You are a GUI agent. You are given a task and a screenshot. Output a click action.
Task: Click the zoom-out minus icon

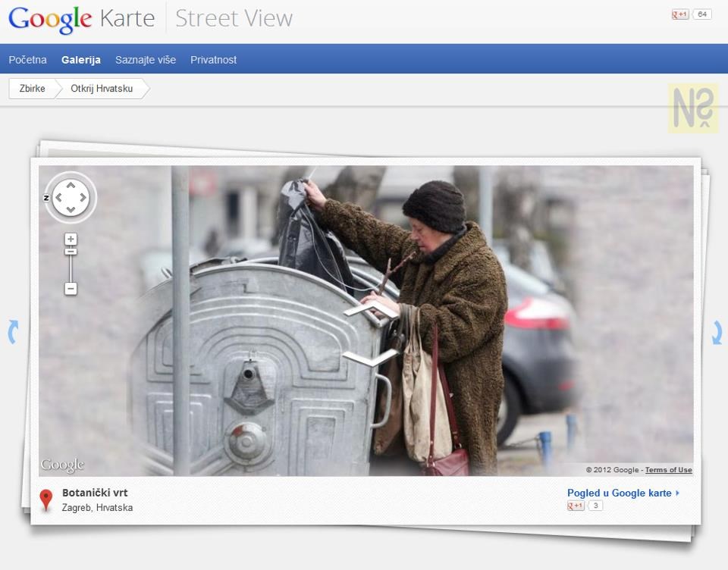[x=71, y=289]
